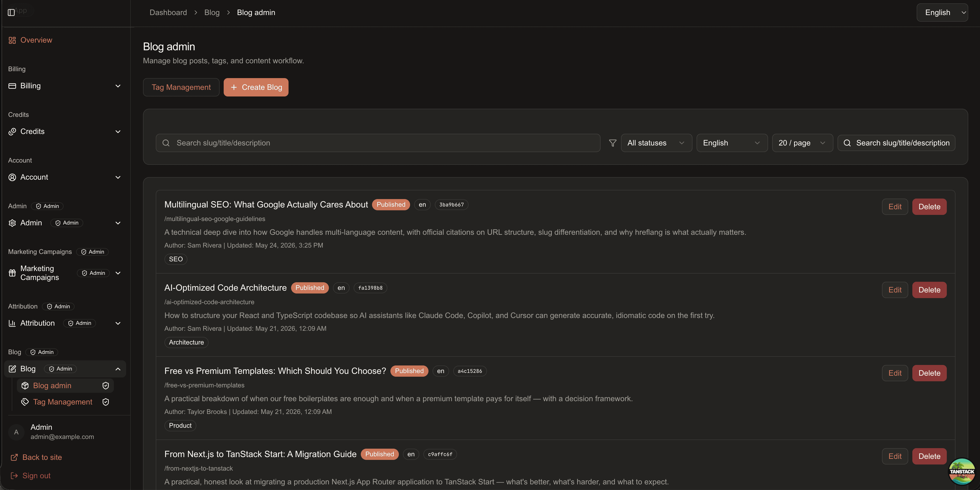Open Blog admin in sidebar
The width and height of the screenshot is (980, 490).
click(65, 385)
